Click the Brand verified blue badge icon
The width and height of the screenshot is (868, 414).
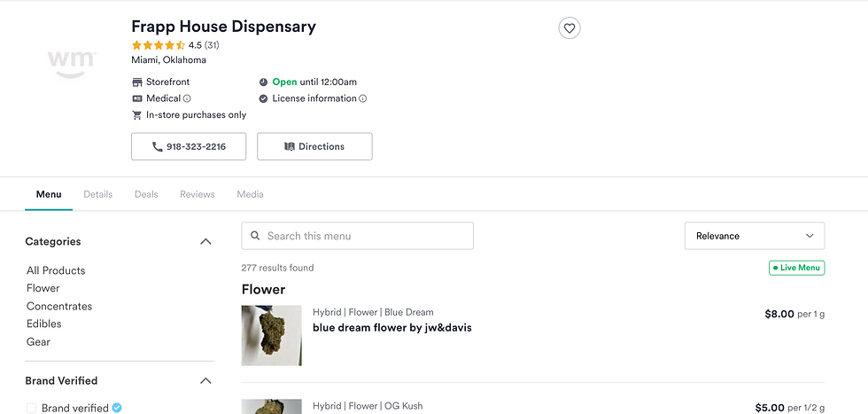117,408
